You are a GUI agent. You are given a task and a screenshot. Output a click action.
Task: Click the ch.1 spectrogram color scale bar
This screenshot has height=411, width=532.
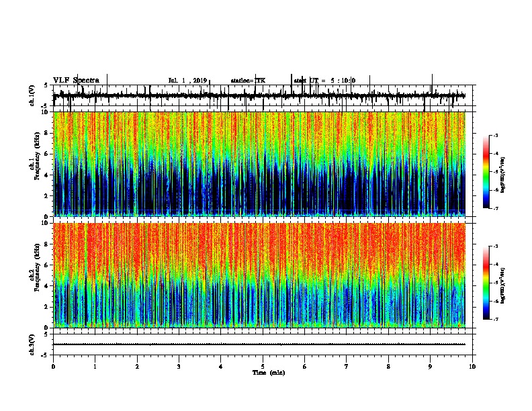pos(486,172)
